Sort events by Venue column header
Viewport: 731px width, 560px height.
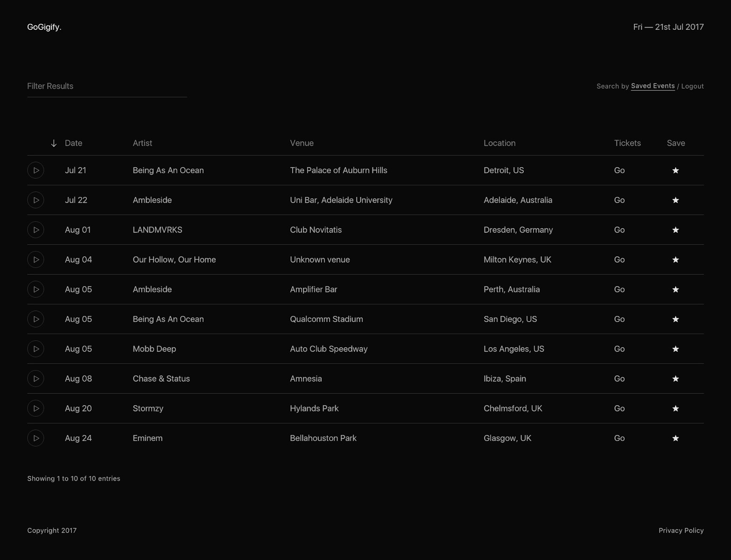click(x=302, y=143)
